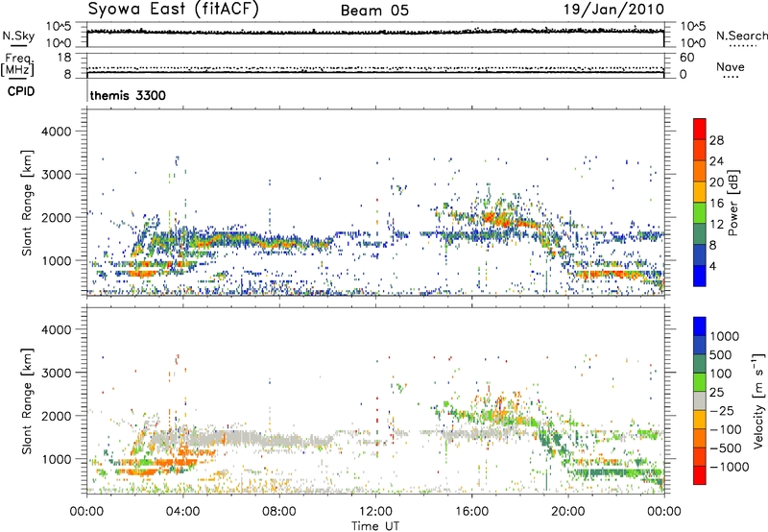Click the 'N.Sky' label
Viewport: 768px width, 532px height.
(18, 36)
